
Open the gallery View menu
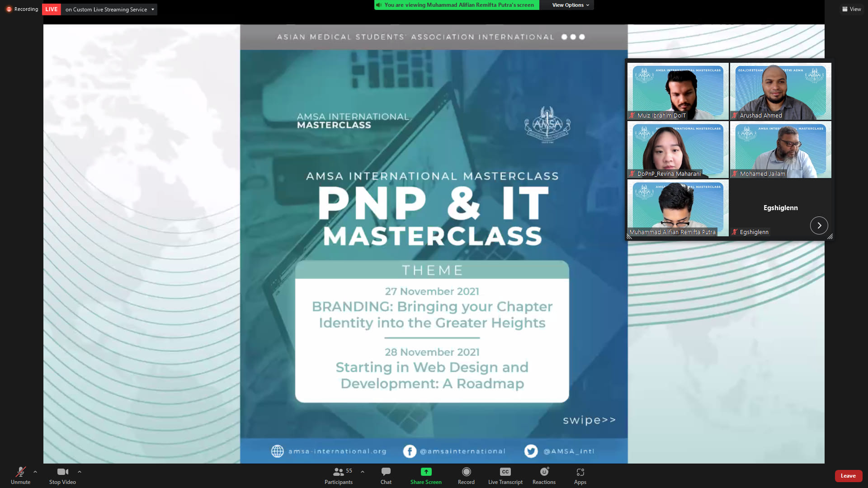[852, 9]
